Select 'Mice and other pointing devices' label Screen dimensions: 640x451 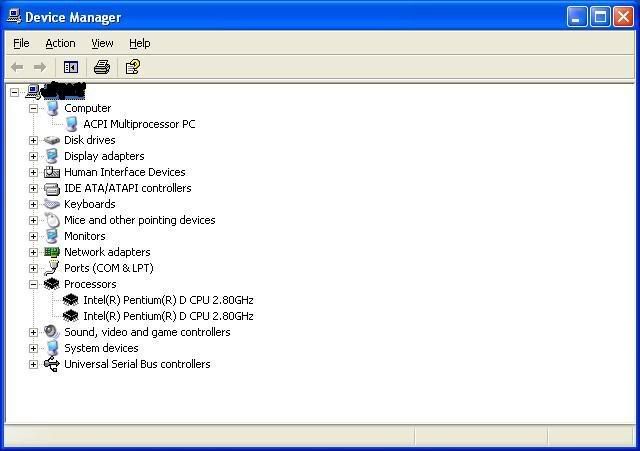pyautogui.click(x=140, y=220)
